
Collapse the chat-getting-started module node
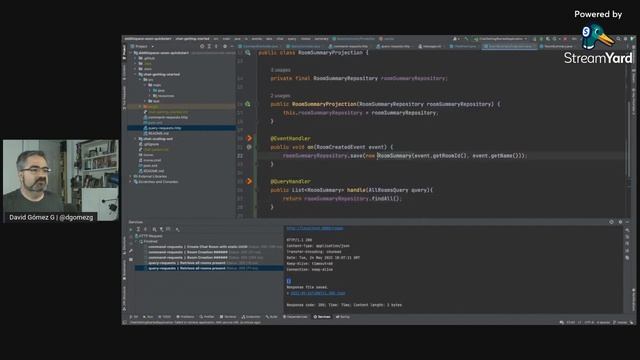tap(136, 75)
